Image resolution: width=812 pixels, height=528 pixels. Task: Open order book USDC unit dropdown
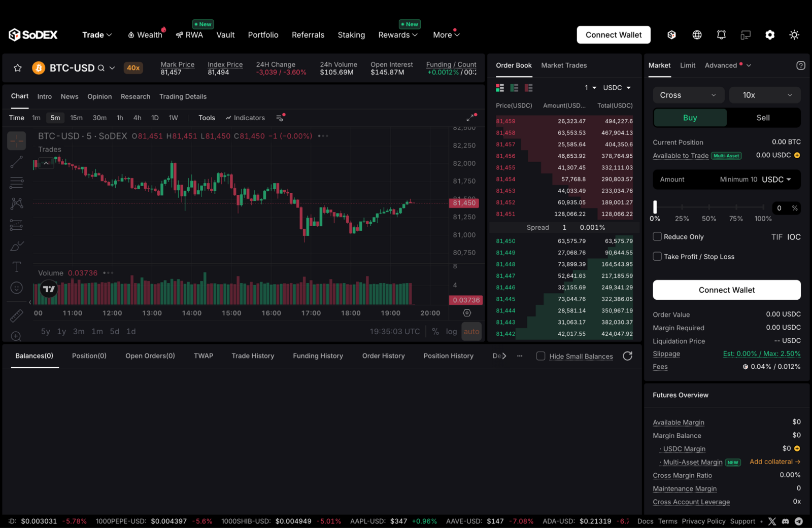(x=617, y=88)
